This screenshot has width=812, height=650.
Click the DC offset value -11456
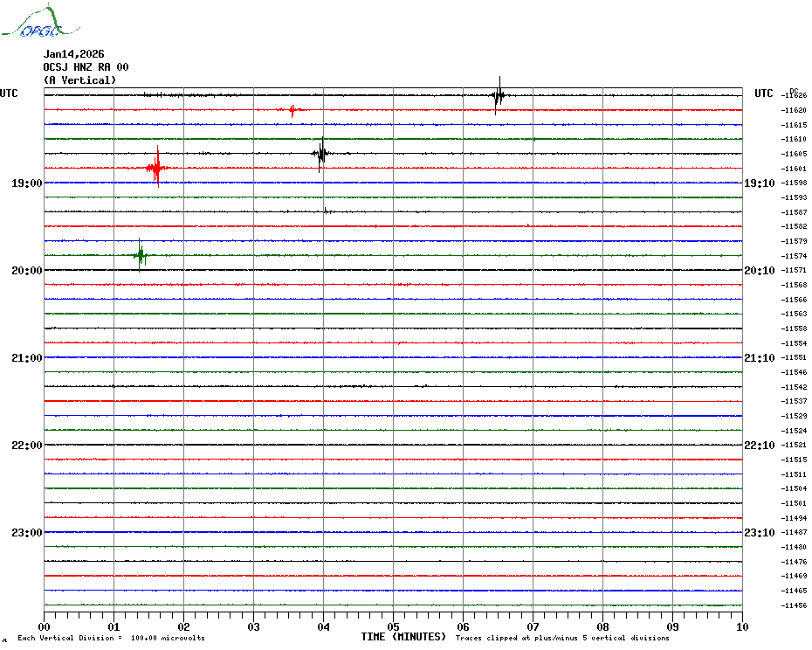click(794, 605)
